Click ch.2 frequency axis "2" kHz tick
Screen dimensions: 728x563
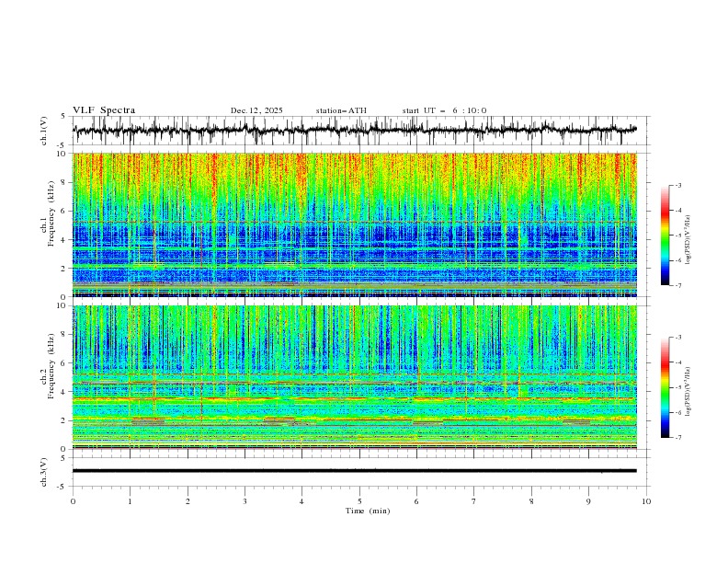coord(65,420)
